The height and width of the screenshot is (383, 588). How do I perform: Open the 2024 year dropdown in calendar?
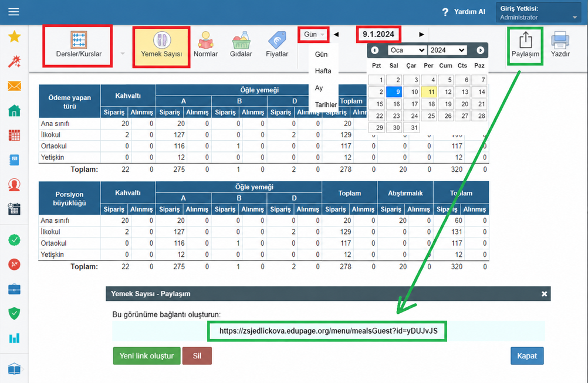447,50
